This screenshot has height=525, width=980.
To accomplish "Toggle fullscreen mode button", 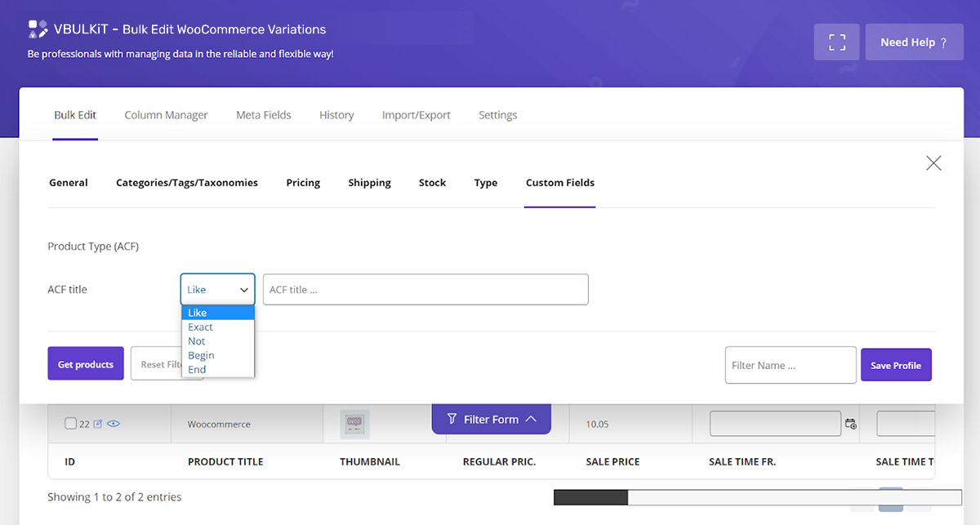I will point(837,42).
